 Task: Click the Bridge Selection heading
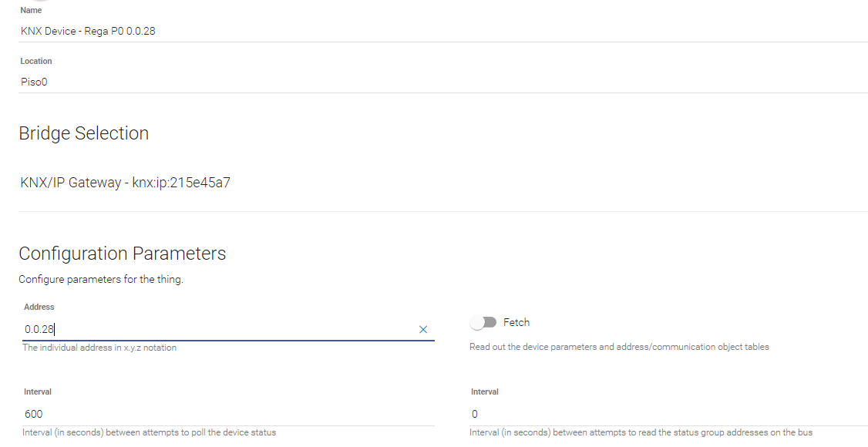(x=83, y=133)
